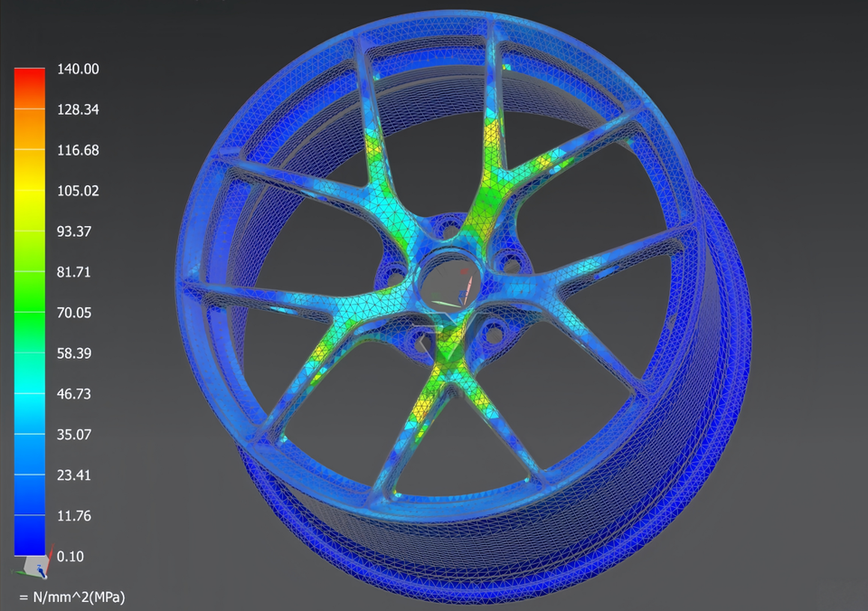868x611 pixels.
Task: Select the 58.39 legend value
Action: click(74, 353)
